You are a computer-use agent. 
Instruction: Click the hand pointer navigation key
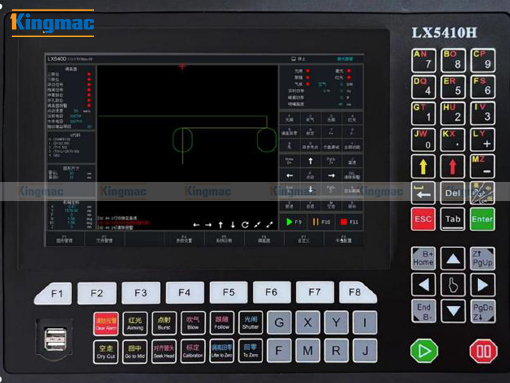[x=453, y=285]
